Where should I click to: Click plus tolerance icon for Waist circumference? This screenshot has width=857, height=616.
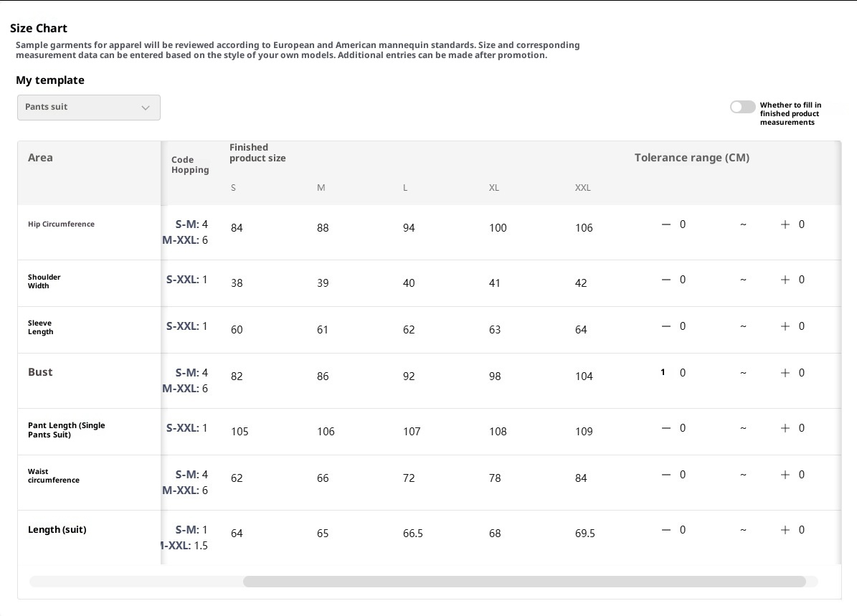click(x=785, y=475)
